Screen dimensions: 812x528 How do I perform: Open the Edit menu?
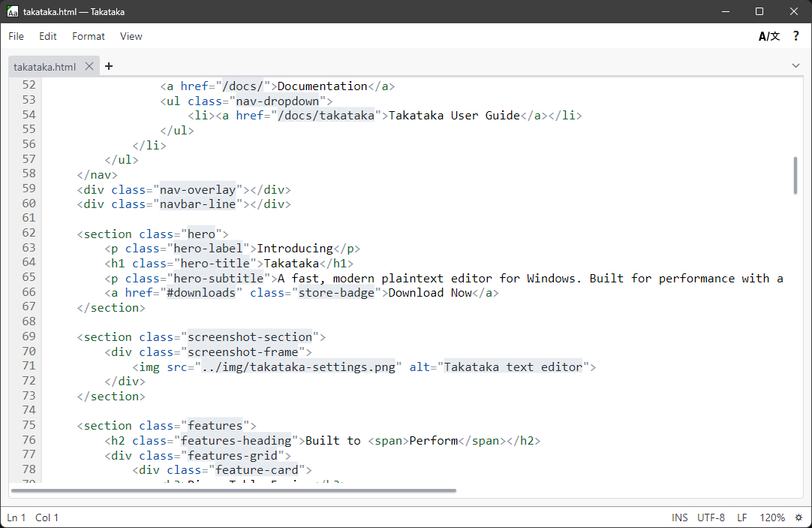click(48, 36)
